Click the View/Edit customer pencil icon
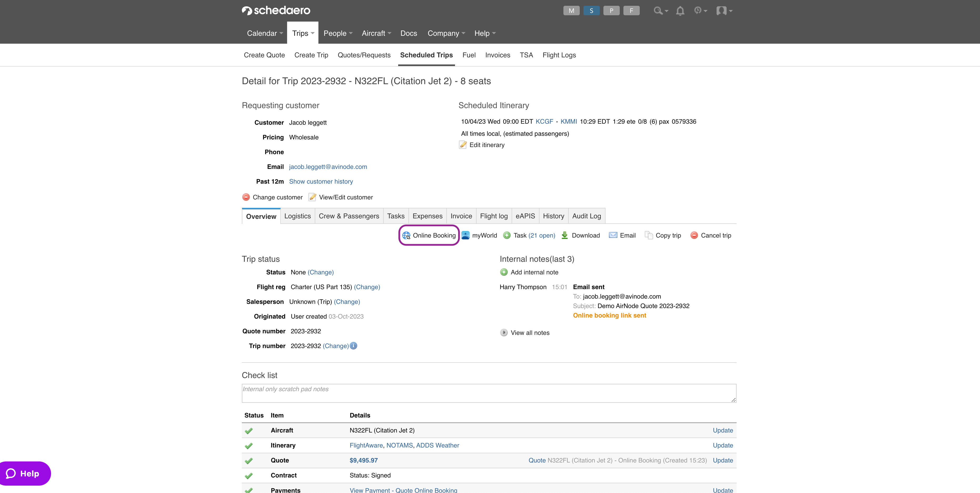The height and width of the screenshot is (493, 980). 312,197
